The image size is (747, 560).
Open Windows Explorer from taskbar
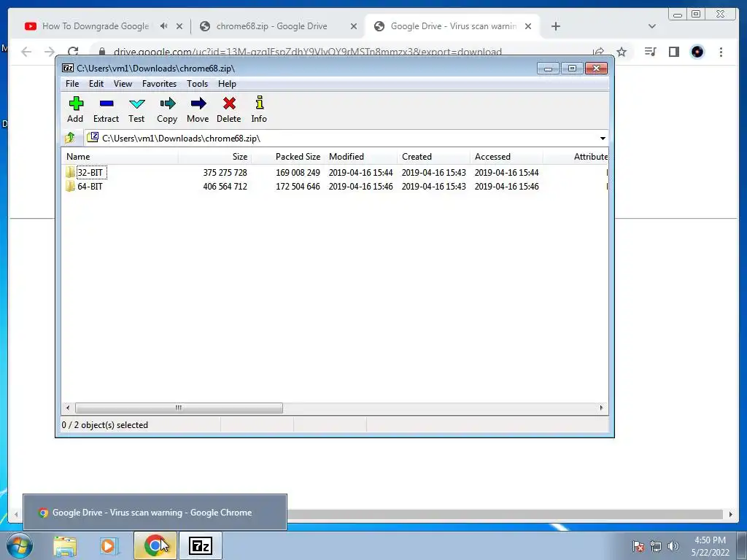coord(65,546)
